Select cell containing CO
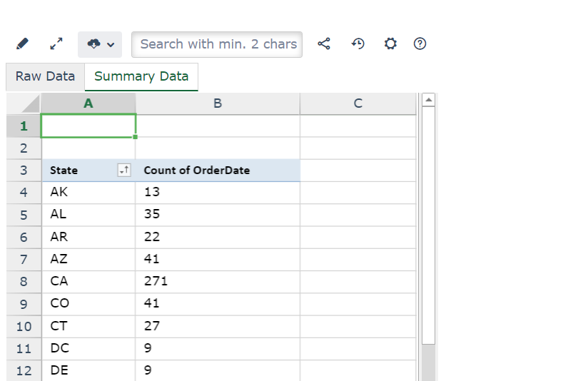The image size is (588, 381). (x=88, y=304)
